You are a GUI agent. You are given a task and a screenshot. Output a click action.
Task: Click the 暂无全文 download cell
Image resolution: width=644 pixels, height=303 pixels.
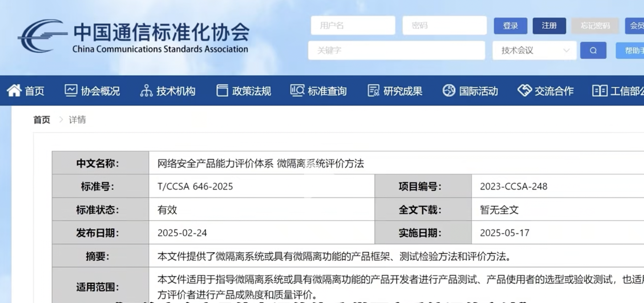point(499,210)
